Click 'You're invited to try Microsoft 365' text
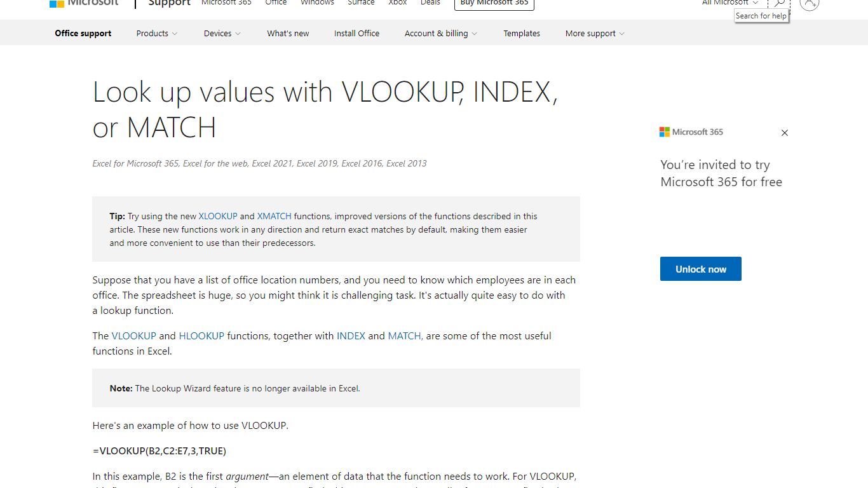This screenshot has width=868, height=488. [x=721, y=173]
